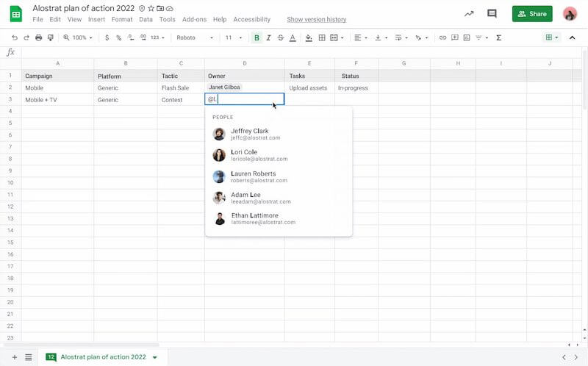Viewport: 588px width, 366px height.
Task: Open the sheet tab dropdown arrow
Action: (x=155, y=357)
